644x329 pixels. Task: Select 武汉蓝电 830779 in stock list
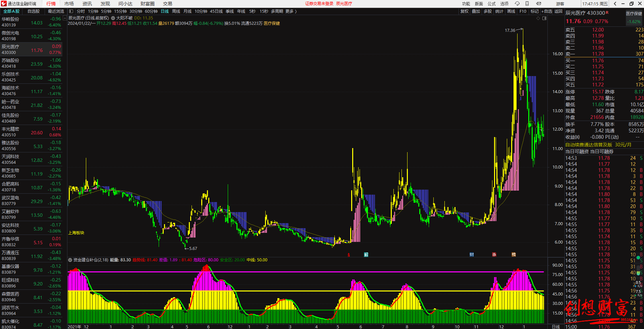coord(31,200)
